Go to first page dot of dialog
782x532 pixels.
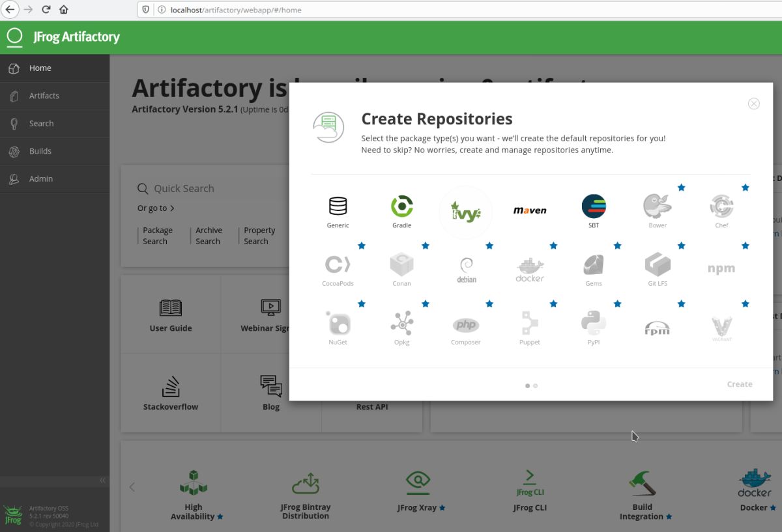pyautogui.click(x=528, y=385)
